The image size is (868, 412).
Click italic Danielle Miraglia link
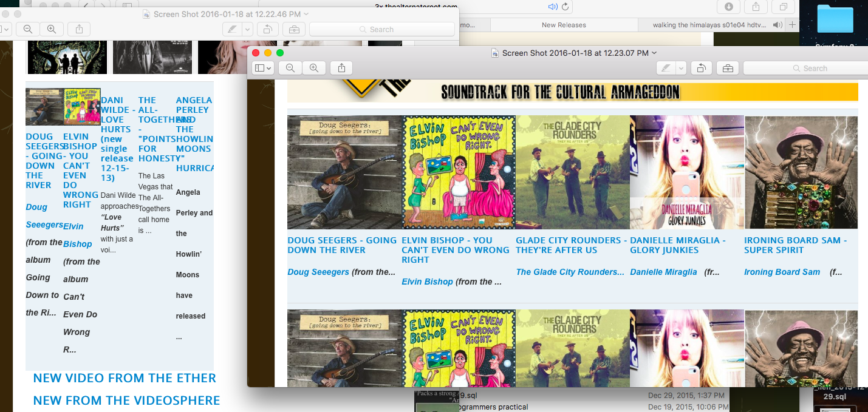[663, 272]
